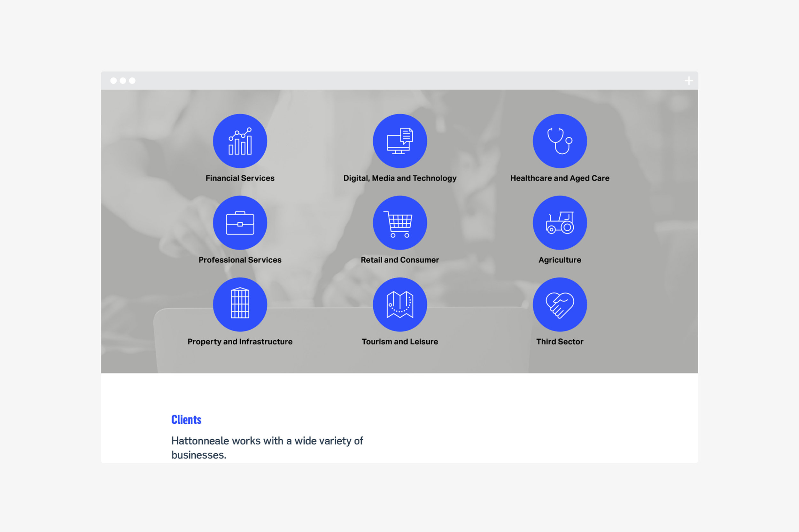Select the Professional Services label
This screenshot has height=532, width=799.
pos(240,260)
